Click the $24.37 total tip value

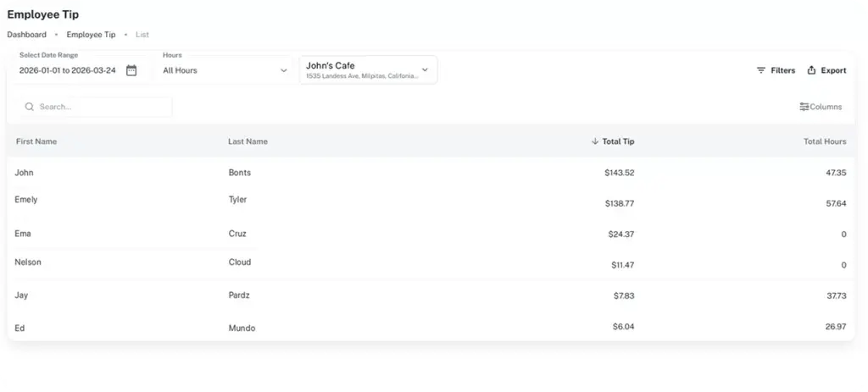pos(621,234)
